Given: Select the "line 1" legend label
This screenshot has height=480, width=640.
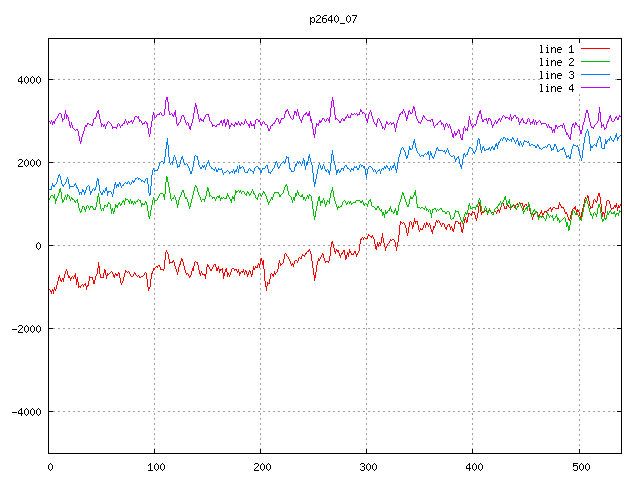Looking at the screenshot, I should 557,48.
